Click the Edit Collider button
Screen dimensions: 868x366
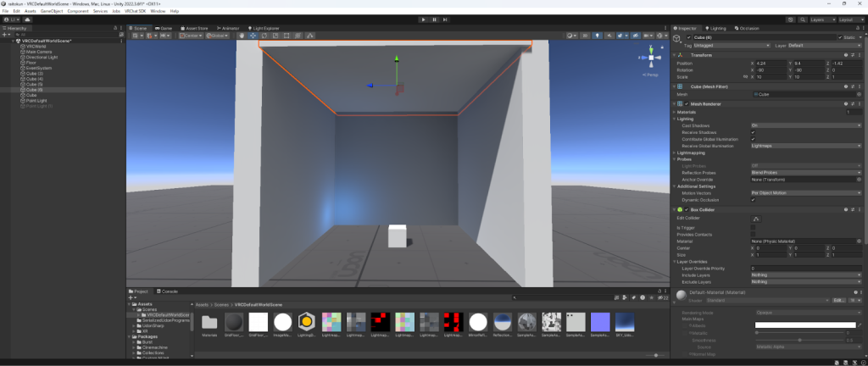757,219
